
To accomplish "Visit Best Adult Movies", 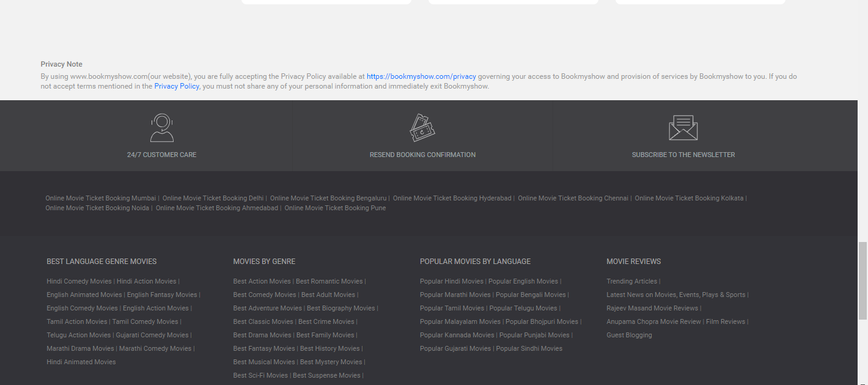I will [328, 295].
